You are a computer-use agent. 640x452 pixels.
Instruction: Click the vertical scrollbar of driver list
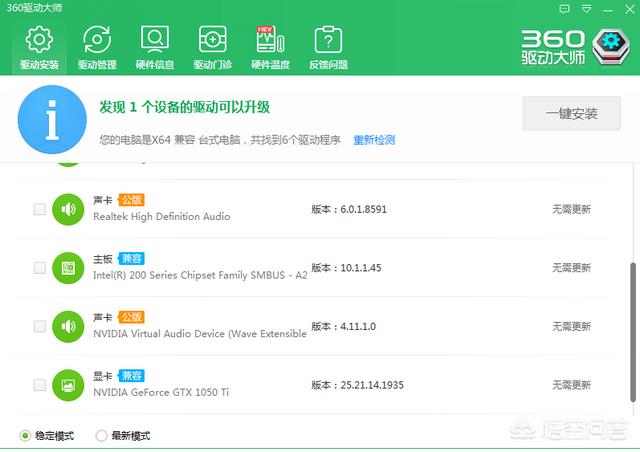pyautogui.click(x=633, y=332)
